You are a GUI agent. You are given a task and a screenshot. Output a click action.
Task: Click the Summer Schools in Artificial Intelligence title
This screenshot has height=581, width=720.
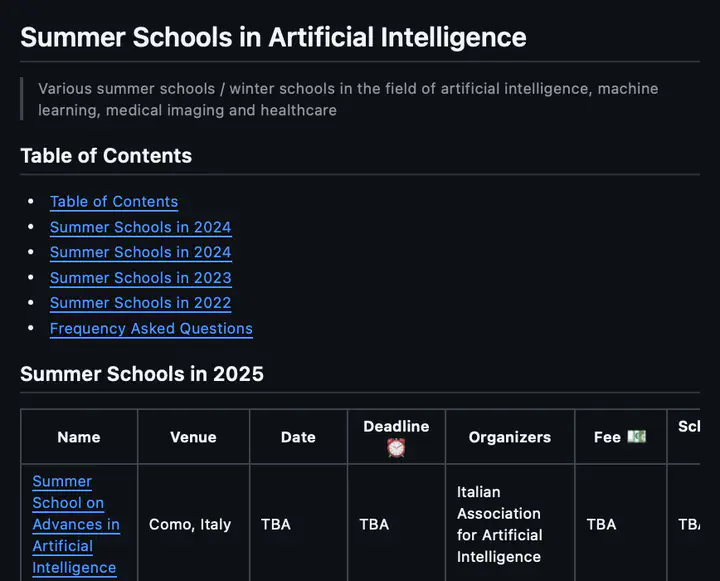click(273, 37)
